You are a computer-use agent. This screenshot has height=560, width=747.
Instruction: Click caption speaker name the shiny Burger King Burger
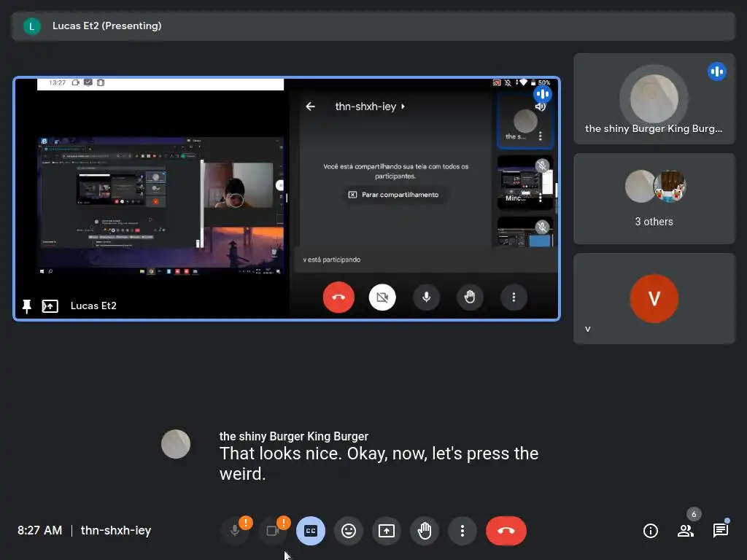click(293, 436)
